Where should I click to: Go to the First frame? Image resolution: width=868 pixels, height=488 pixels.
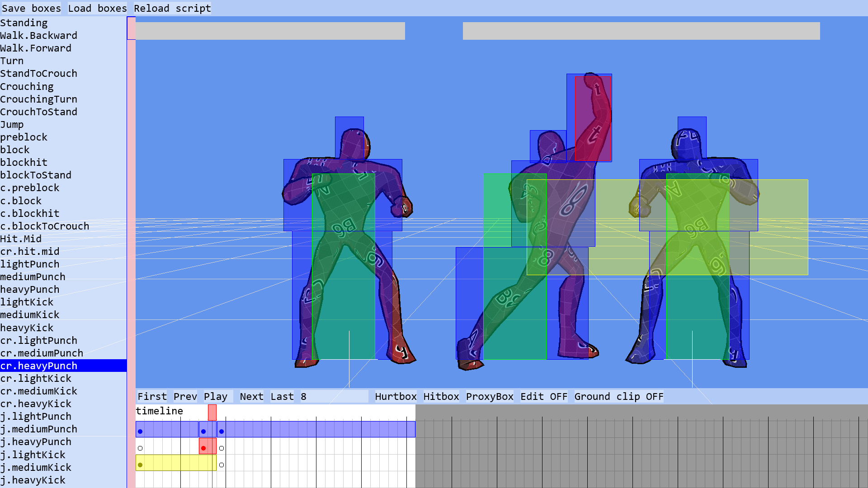pyautogui.click(x=152, y=396)
